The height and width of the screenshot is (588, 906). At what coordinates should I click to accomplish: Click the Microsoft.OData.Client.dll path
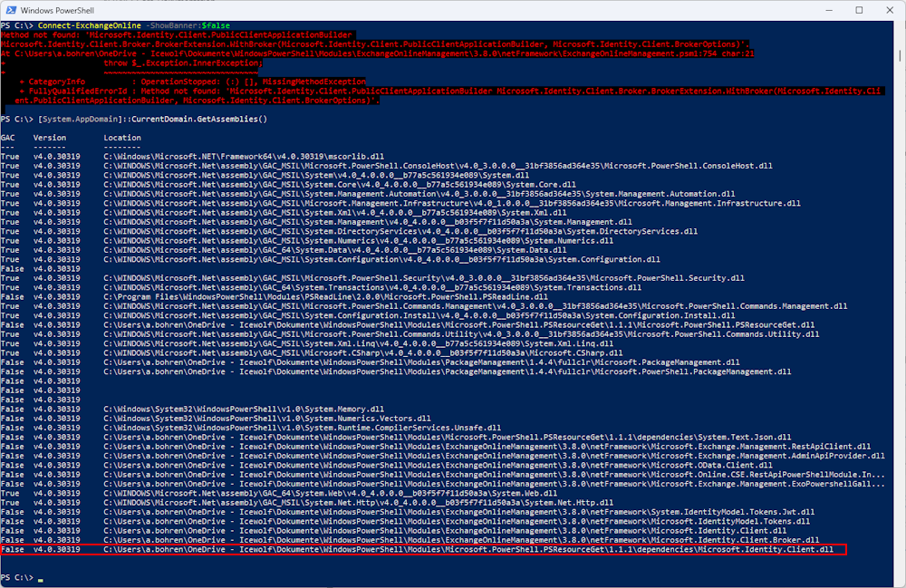coord(438,466)
